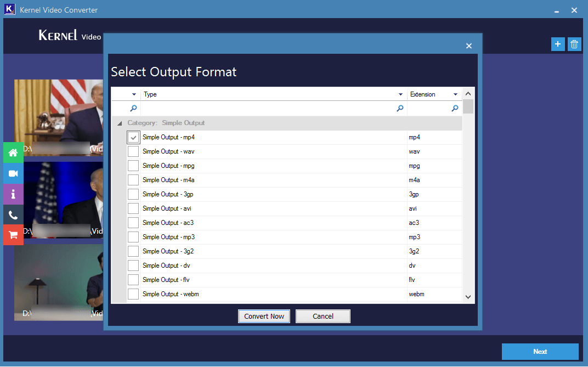The height and width of the screenshot is (367, 588).
Task: Click the phone contact sidebar icon
Action: pos(13,215)
